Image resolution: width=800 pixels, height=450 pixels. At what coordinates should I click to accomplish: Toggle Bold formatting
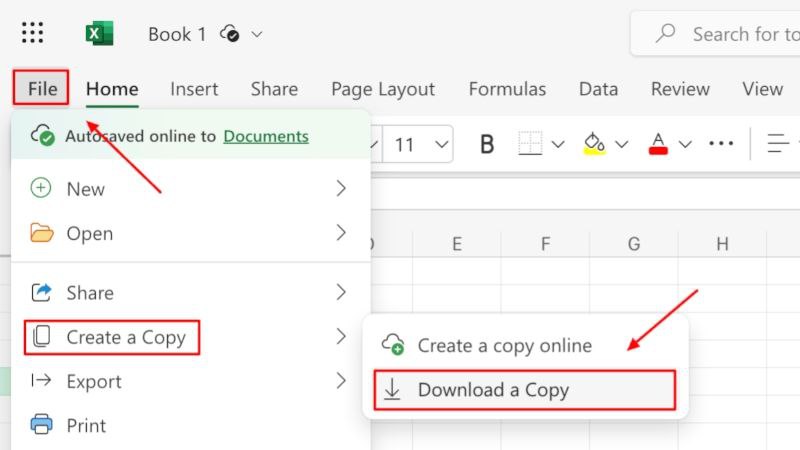pyautogui.click(x=487, y=144)
